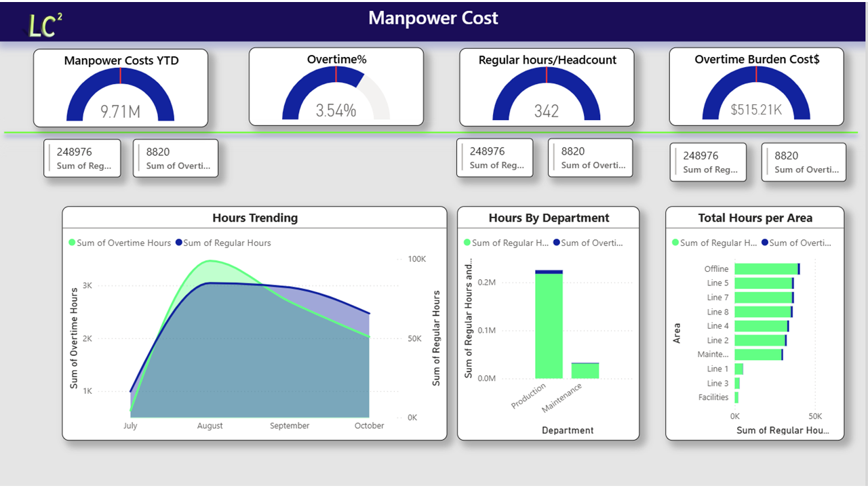Select the Overtime% gauge
The image size is (868, 488).
336,91
